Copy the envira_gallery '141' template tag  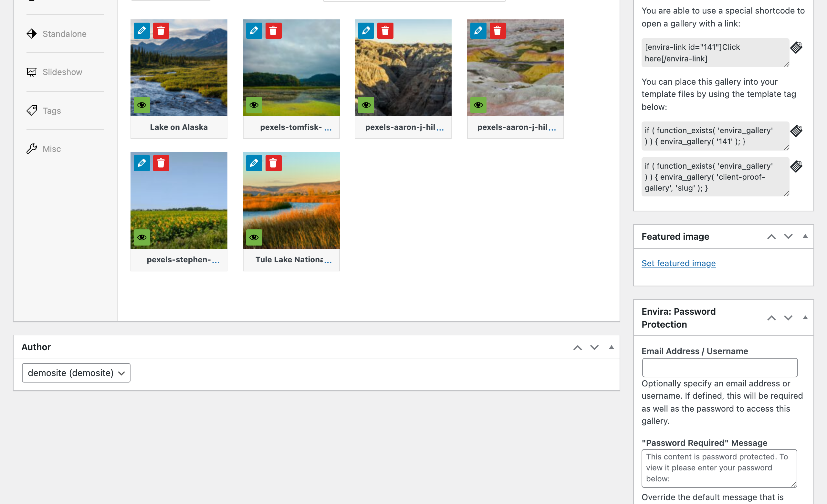coord(796,131)
